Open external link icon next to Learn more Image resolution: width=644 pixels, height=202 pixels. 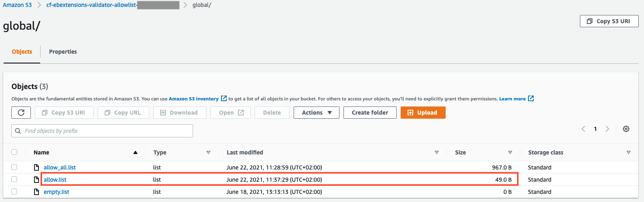pos(531,99)
